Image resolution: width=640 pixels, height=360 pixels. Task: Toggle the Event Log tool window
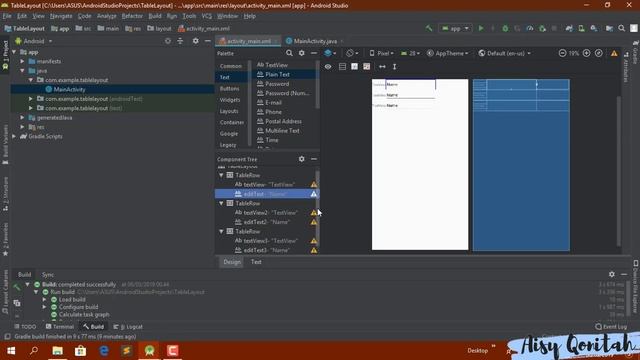coord(611,327)
